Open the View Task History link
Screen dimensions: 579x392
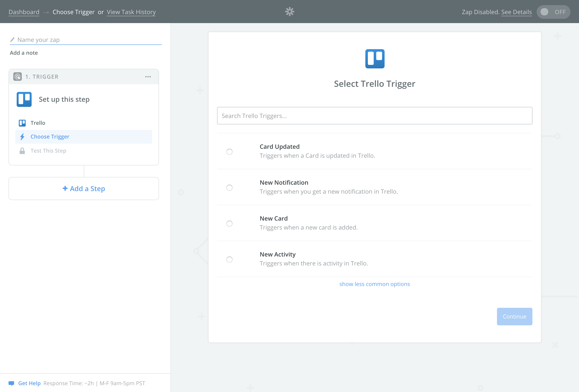[x=131, y=12]
